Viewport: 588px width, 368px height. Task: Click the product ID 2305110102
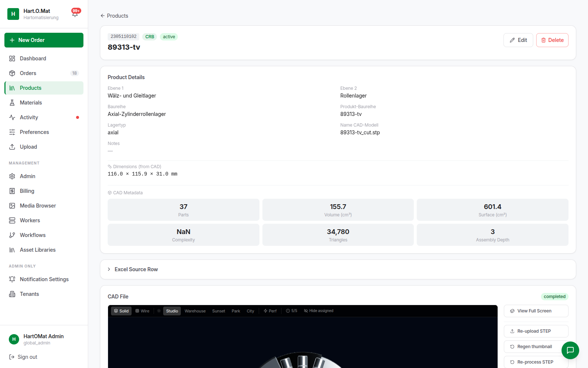pyautogui.click(x=123, y=37)
